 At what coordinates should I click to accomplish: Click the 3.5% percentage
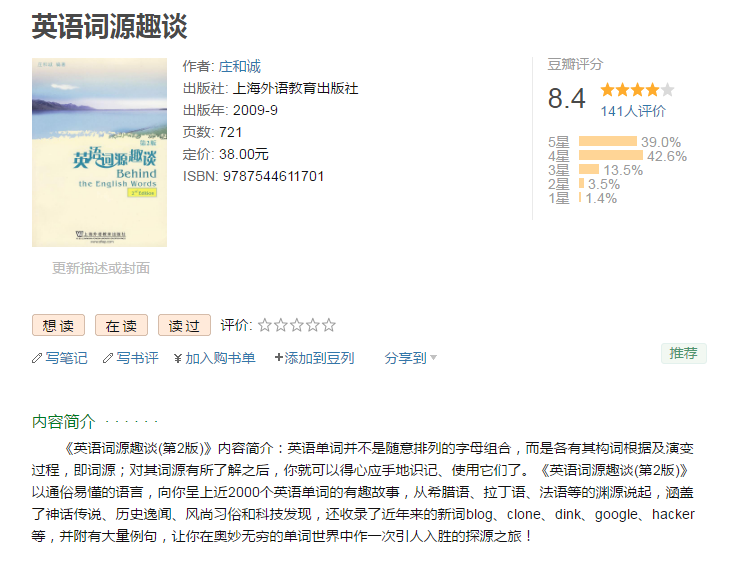tap(604, 184)
